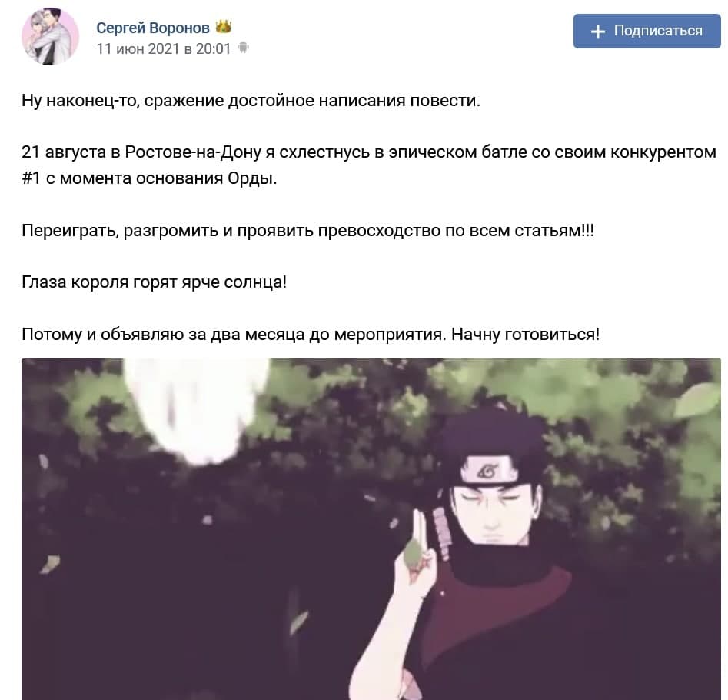728x700 pixels.
Task: Click the line starting Ну наконец-то
Action: pos(251,100)
